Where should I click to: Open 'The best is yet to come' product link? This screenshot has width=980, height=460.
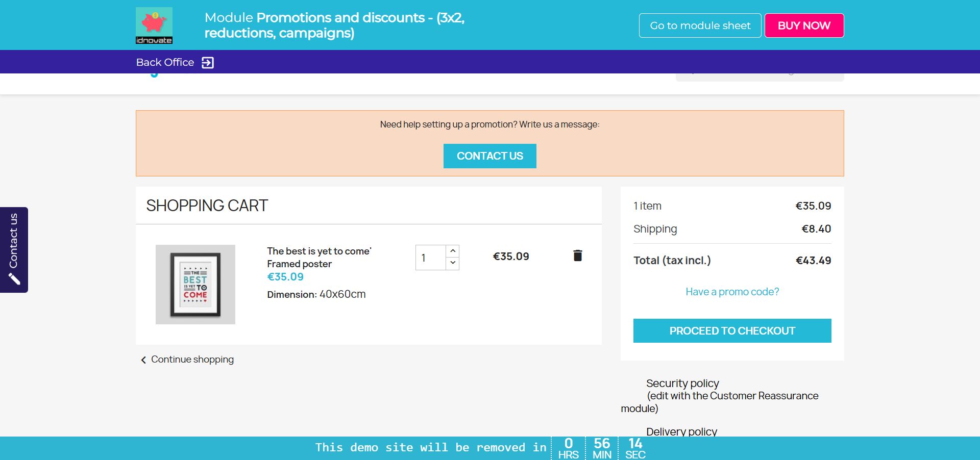319,257
